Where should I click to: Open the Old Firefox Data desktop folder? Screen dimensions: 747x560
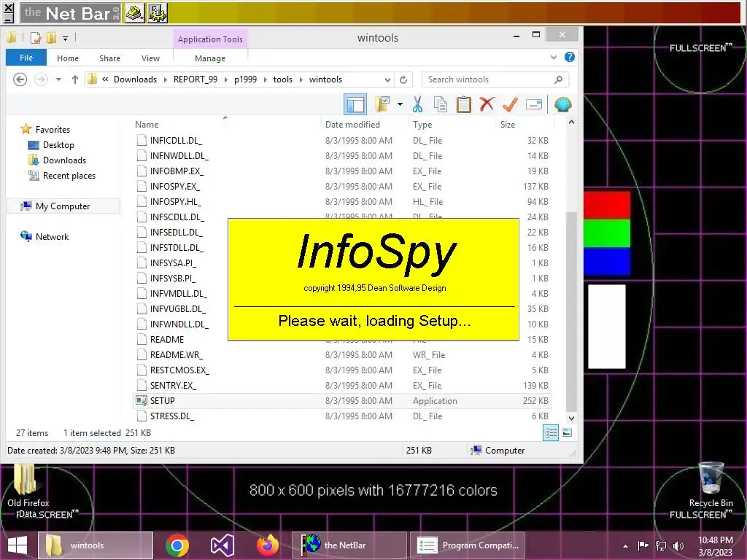27,491
